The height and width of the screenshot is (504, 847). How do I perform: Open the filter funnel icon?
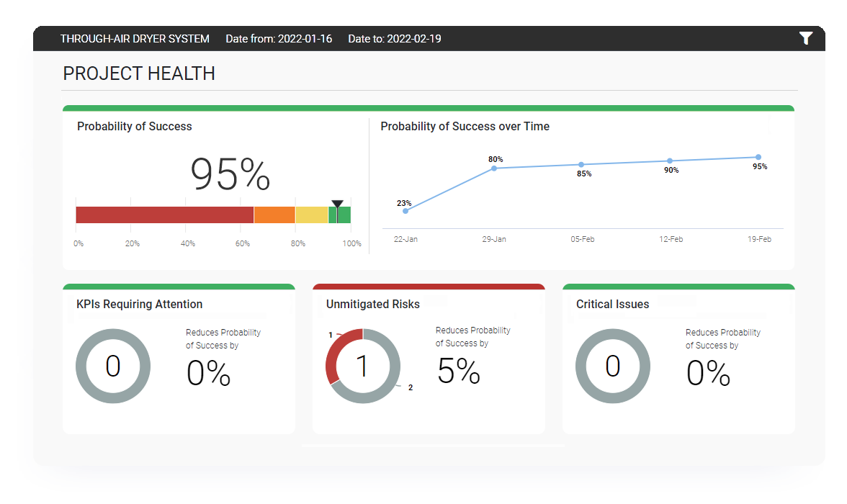(805, 39)
